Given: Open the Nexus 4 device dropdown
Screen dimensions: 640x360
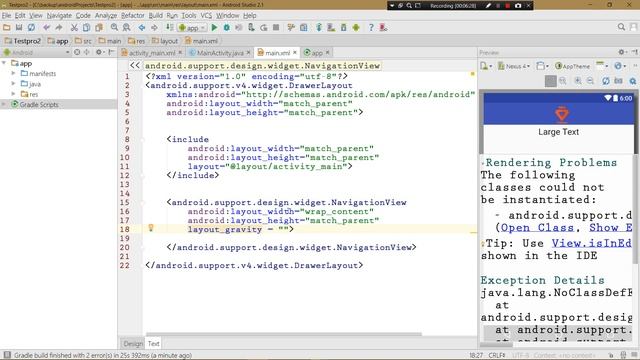Looking at the screenshot, I should (513, 66).
